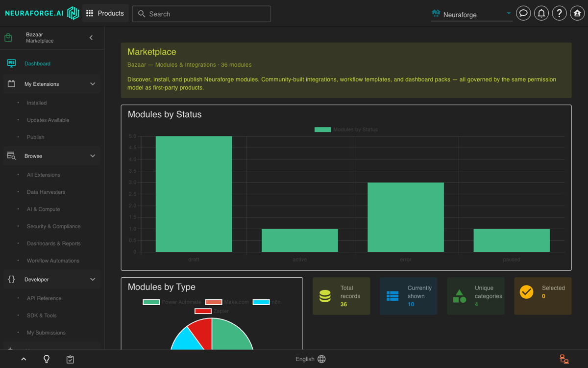Open Security & Compliance category
Image resolution: width=588 pixels, height=368 pixels.
(53, 226)
